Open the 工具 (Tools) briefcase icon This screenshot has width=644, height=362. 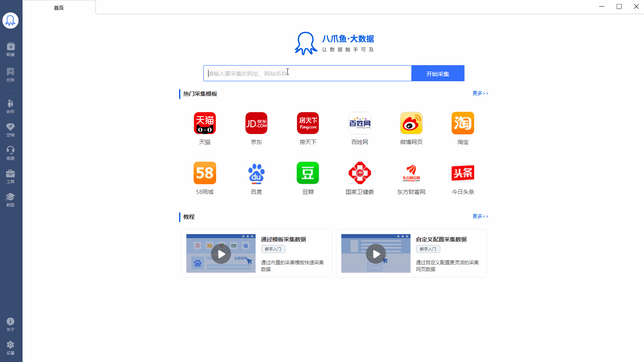coord(10,177)
